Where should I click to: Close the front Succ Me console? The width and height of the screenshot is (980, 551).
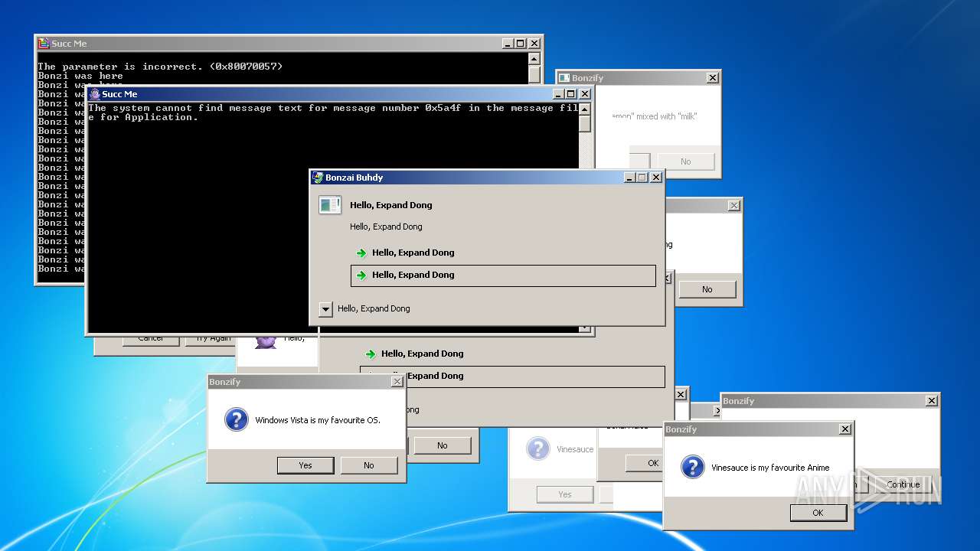pos(584,94)
